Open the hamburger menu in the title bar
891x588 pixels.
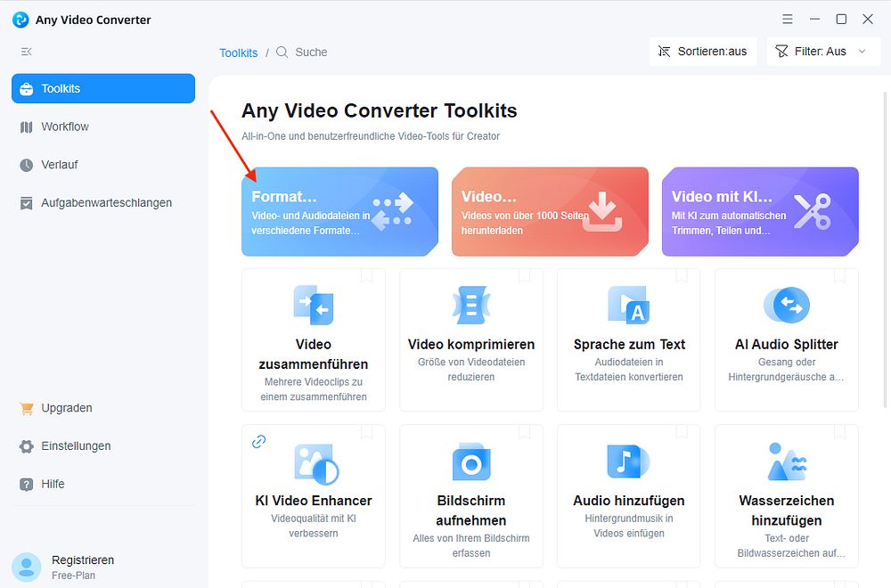point(787,20)
